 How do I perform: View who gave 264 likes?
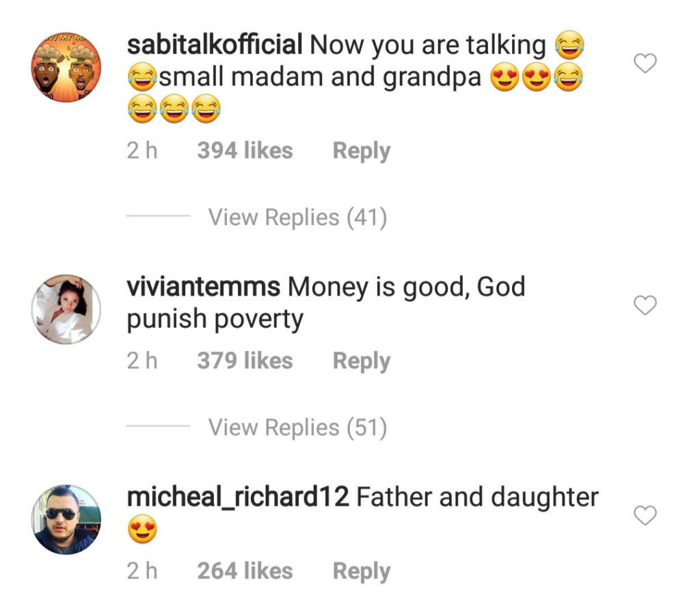pos(245,571)
